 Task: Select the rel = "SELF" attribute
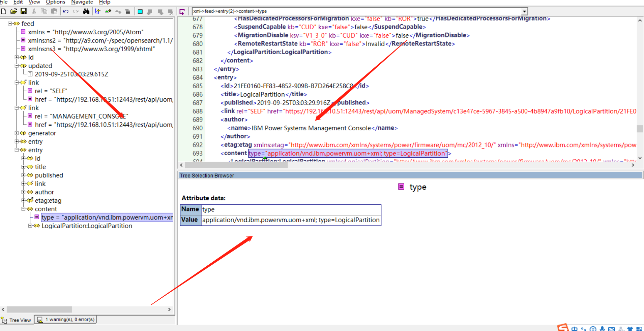tap(51, 91)
